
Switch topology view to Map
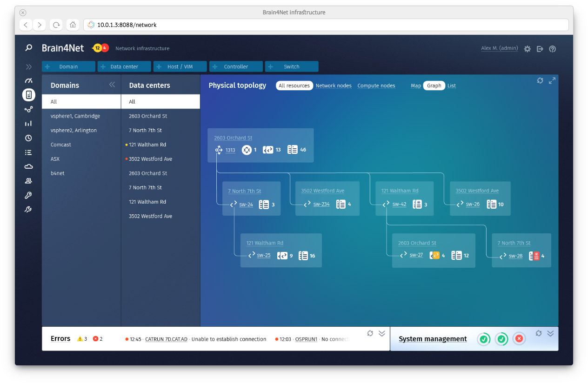coord(415,86)
